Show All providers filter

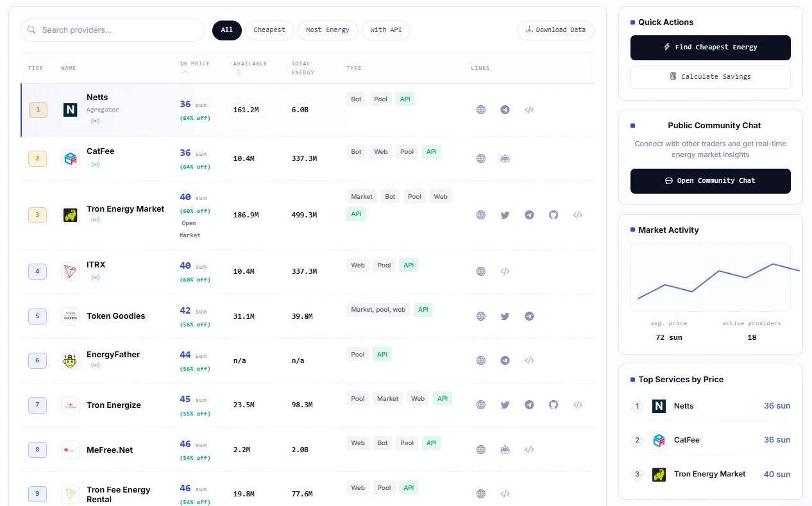[x=227, y=30]
